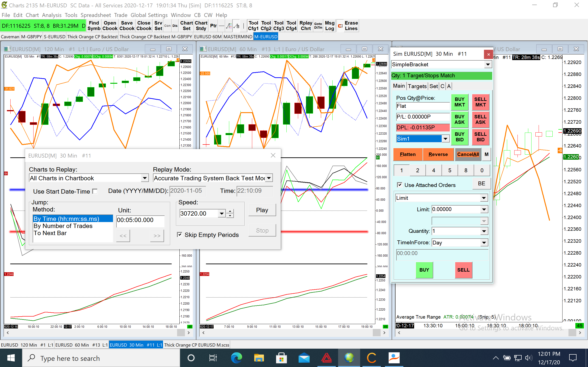Open the SimpleBracket configuration dropdown

[x=488, y=64]
